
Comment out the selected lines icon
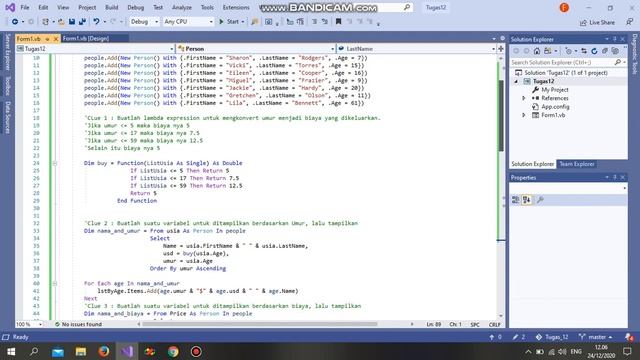314,22
